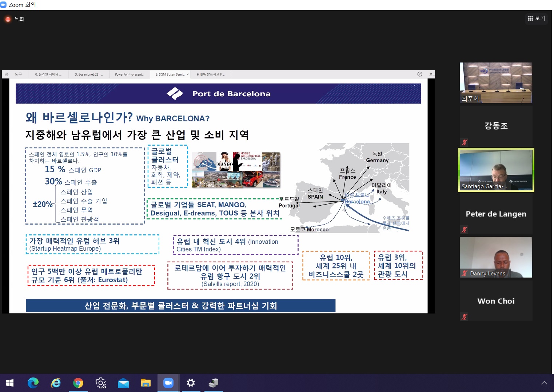
Task: Switch to Zoom app in taskbar
Action: tap(168, 383)
